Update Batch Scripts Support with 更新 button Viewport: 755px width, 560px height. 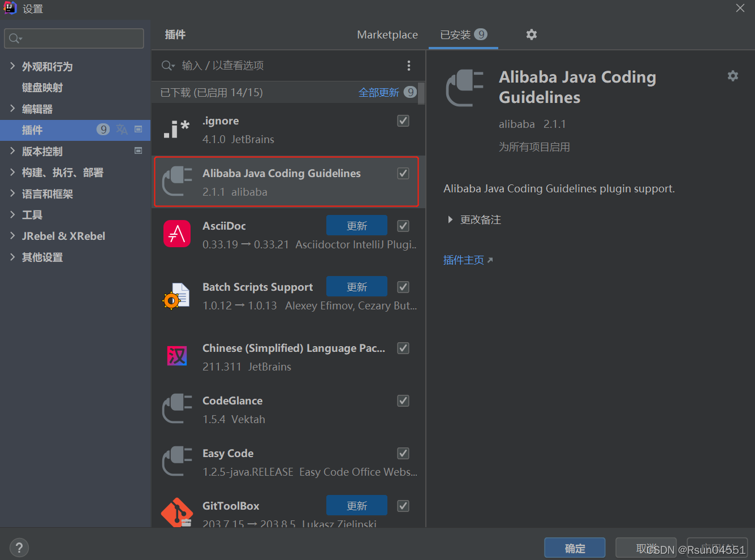click(357, 287)
